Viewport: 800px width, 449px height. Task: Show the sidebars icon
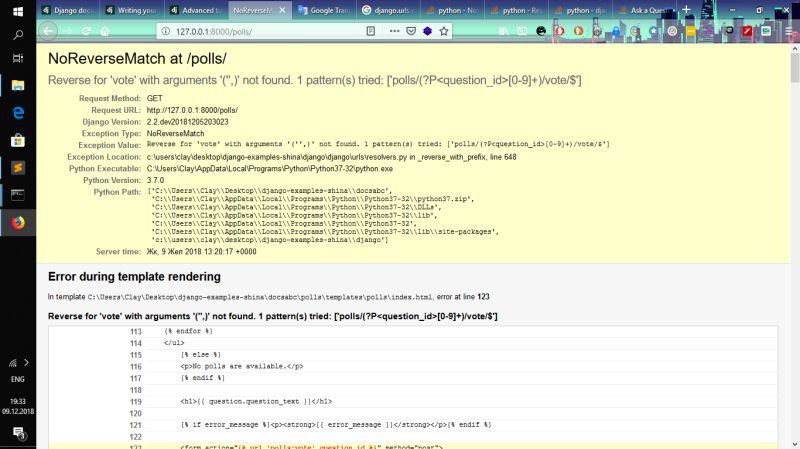pyautogui.click(x=522, y=31)
